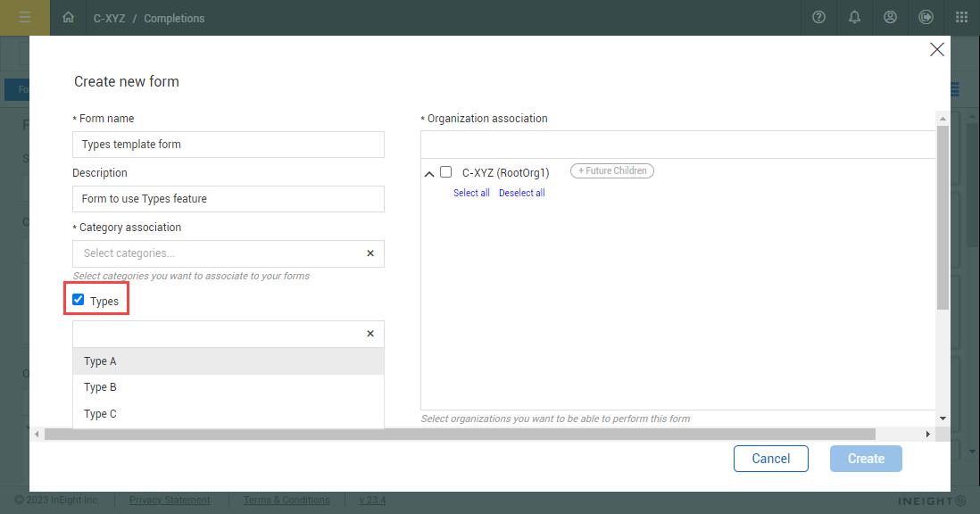Open the hamburger menu at top left
Viewport: 980px width, 514px height.
pos(25,17)
